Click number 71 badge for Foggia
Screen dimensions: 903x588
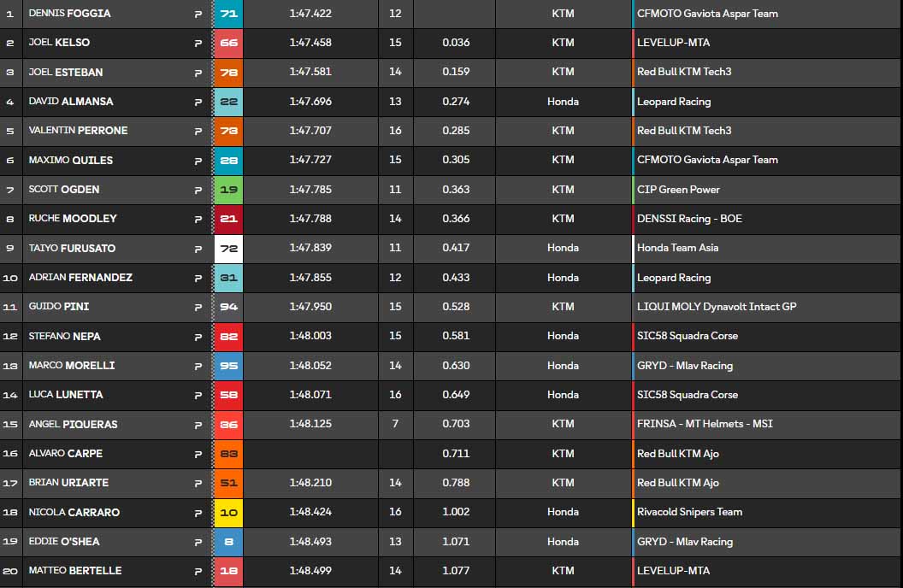click(x=228, y=14)
